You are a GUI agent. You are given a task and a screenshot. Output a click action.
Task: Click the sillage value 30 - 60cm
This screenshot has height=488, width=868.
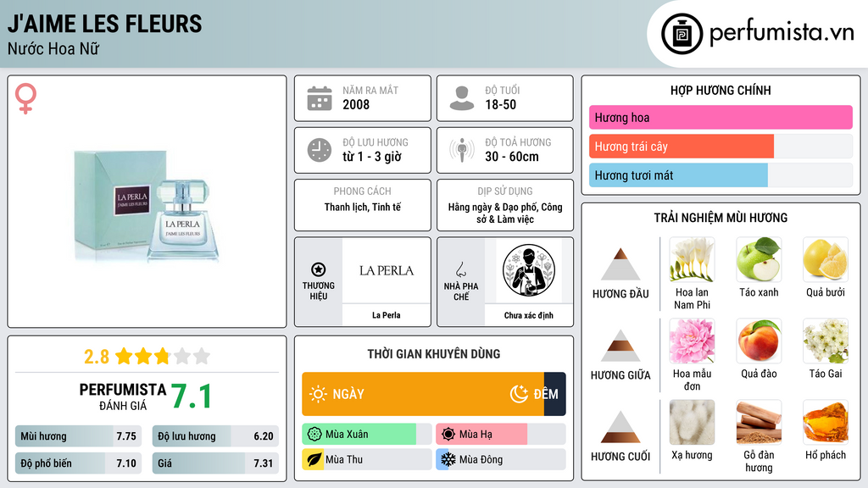512,157
